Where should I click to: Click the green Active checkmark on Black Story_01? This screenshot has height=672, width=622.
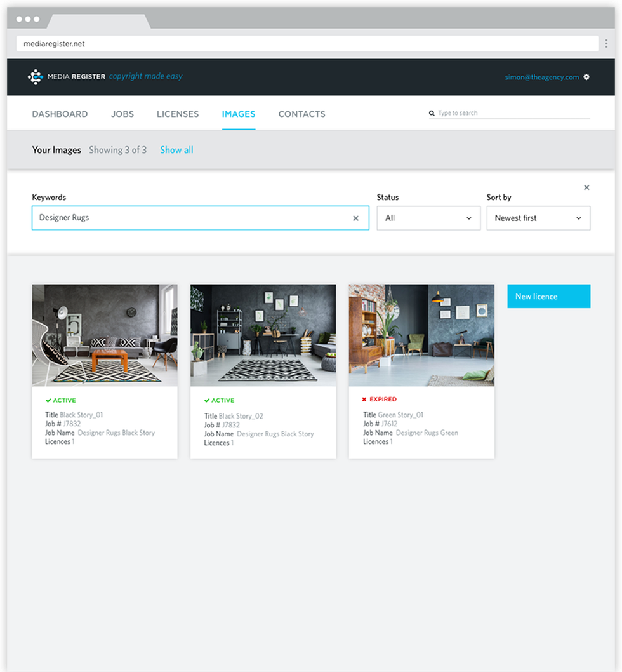tap(48, 401)
